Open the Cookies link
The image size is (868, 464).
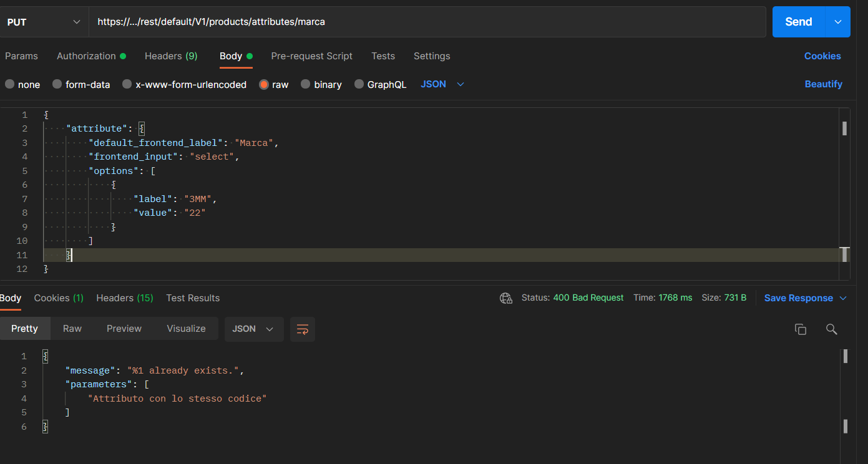(822, 56)
